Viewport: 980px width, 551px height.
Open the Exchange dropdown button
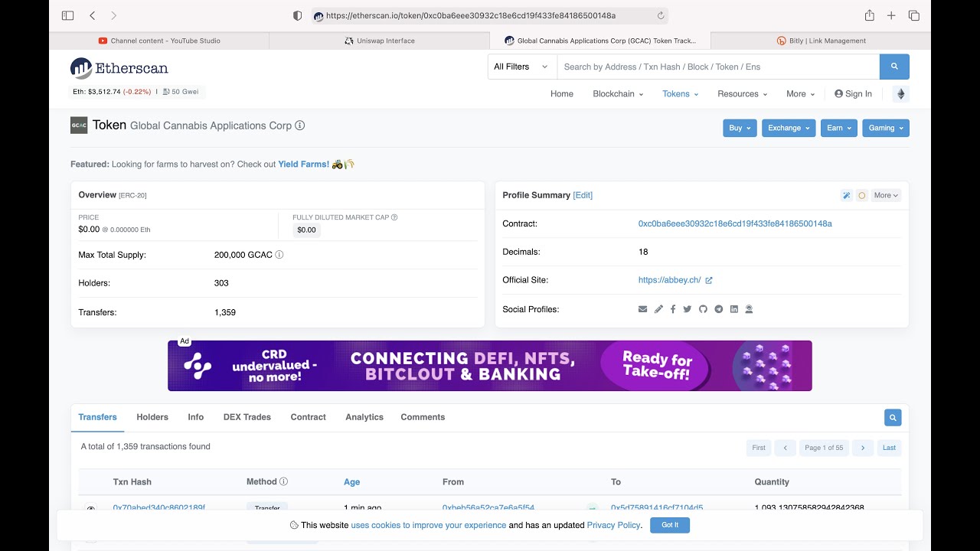[x=789, y=128]
